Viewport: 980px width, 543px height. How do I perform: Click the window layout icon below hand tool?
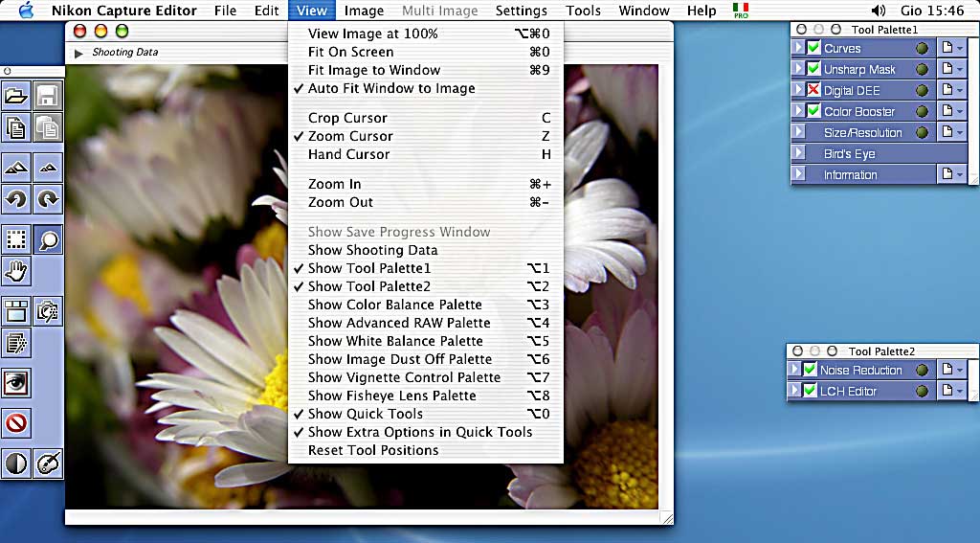(15, 311)
